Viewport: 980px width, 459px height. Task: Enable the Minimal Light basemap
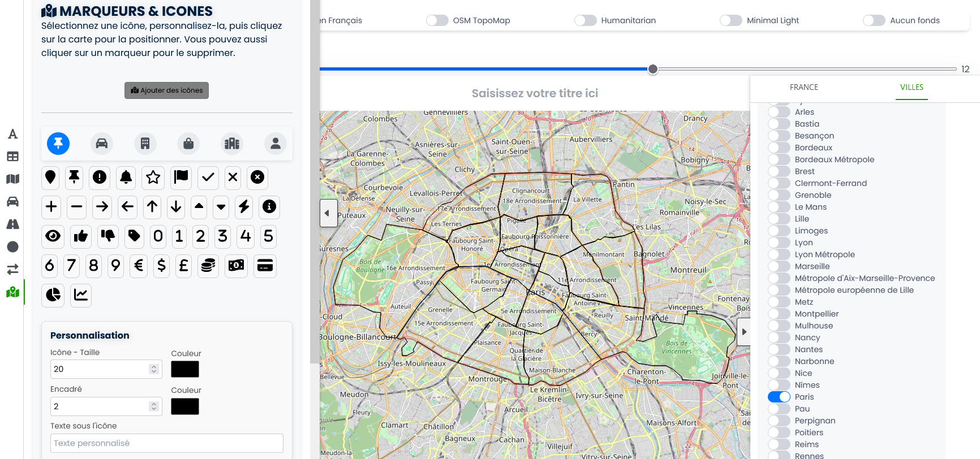coord(731,20)
